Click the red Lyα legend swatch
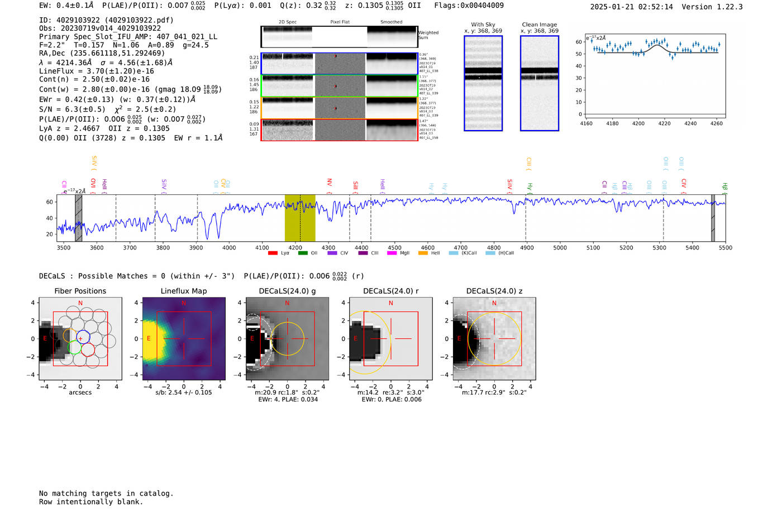The height and width of the screenshot is (532, 782). click(273, 253)
